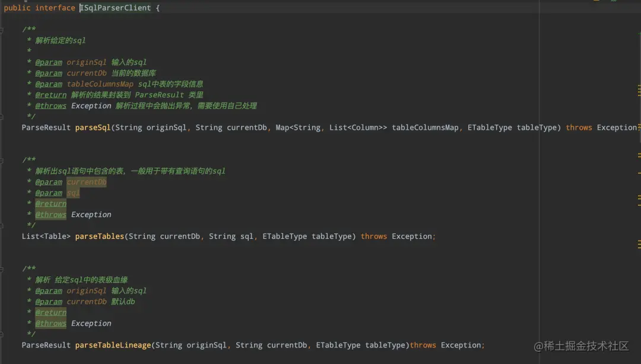This screenshot has width=641, height=364.
Task: Collapse the first Javadoc block above parseSql
Action: click(x=2, y=29)
